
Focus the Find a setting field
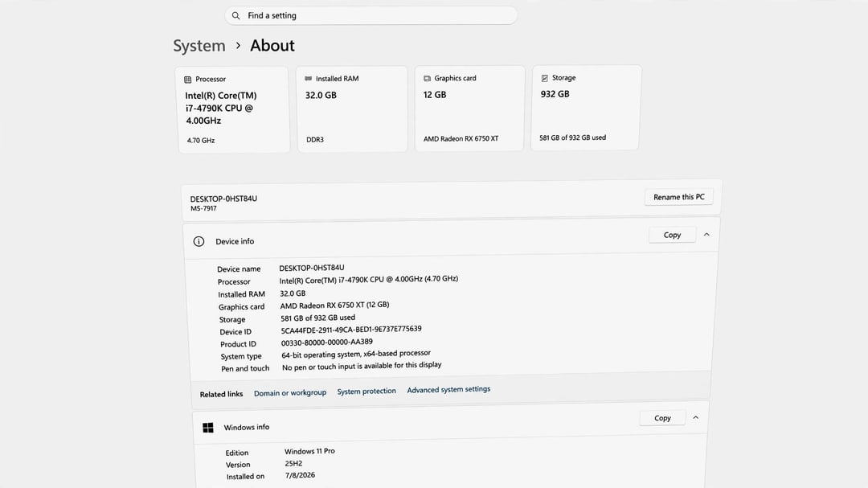coord(371,15)
